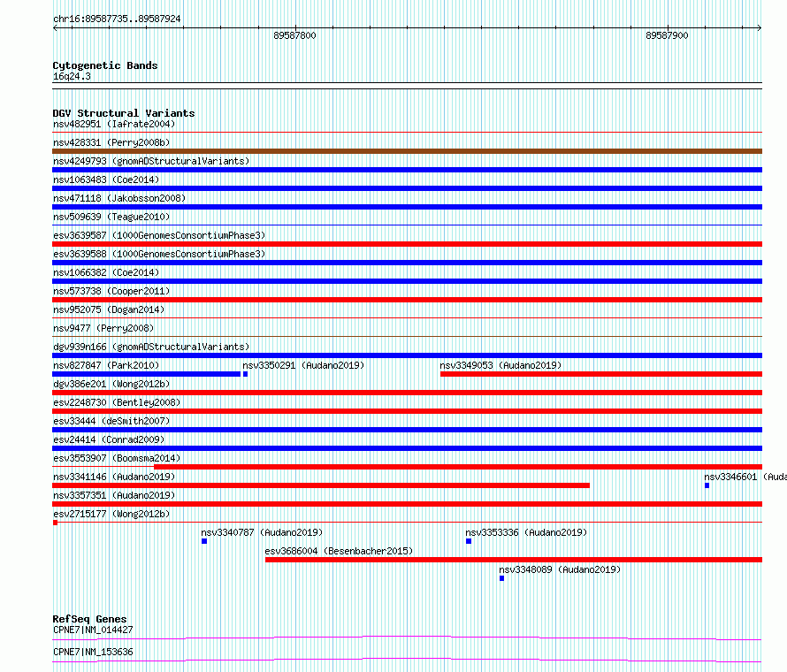Viewport: 787px width, 672px height.
Task: Click the red bar under nsv3349053
Action: pos(601,374)
